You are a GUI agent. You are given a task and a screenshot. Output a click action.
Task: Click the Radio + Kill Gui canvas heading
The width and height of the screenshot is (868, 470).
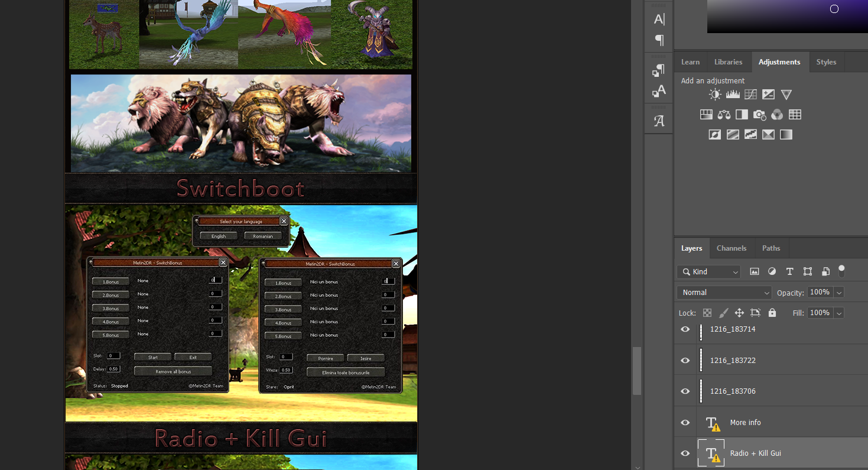[x=240, y=439]
